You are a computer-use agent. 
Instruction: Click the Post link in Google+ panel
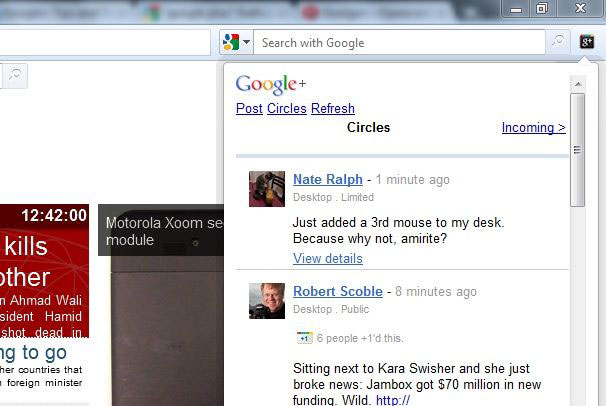pyautogui.click(x=249, y=109)
